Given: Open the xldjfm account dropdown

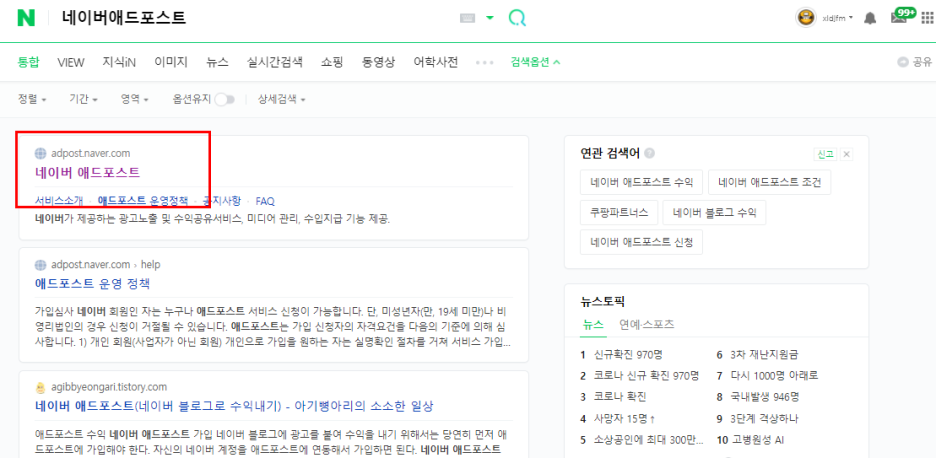Looking at the screenshot, I should click(x=838, y=18).
